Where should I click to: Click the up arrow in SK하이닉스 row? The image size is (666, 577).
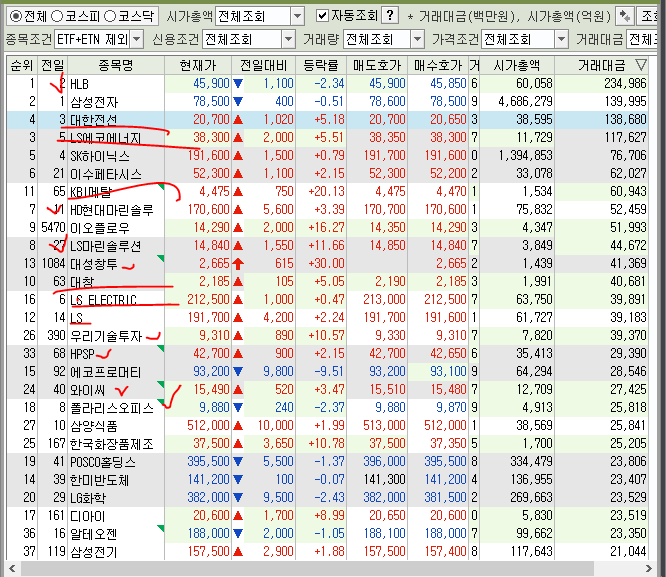(238, 156)
